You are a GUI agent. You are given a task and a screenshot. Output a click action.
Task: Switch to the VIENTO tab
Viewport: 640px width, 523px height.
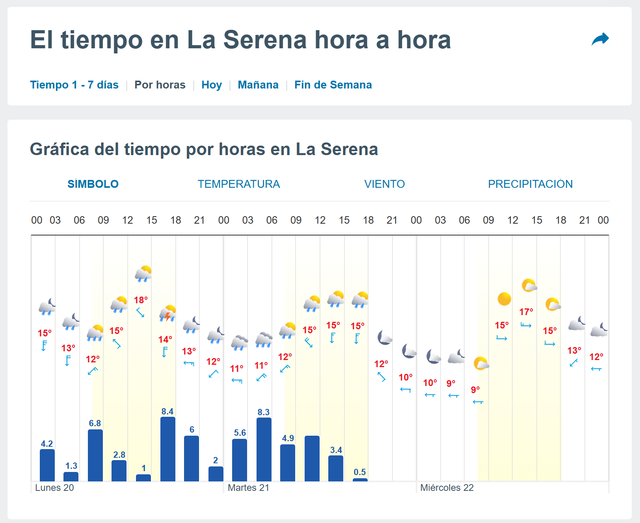click(x=384, y=184)
